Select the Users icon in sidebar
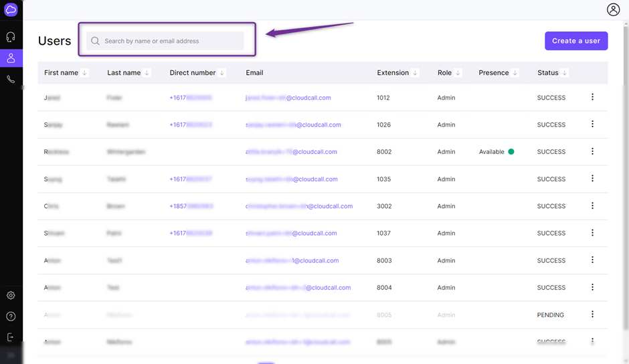 tap(11, 58)
